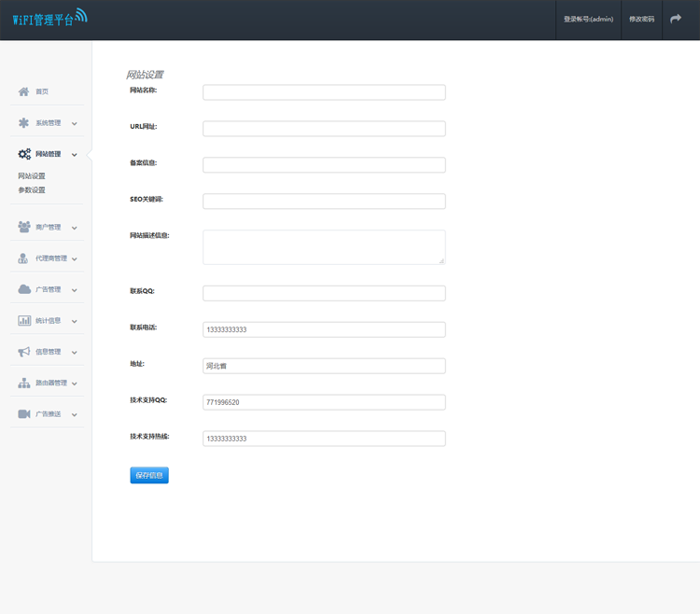700x614 pixels.
Task: Click the SEO关键词: form label
Action: [x=147, y=199]
